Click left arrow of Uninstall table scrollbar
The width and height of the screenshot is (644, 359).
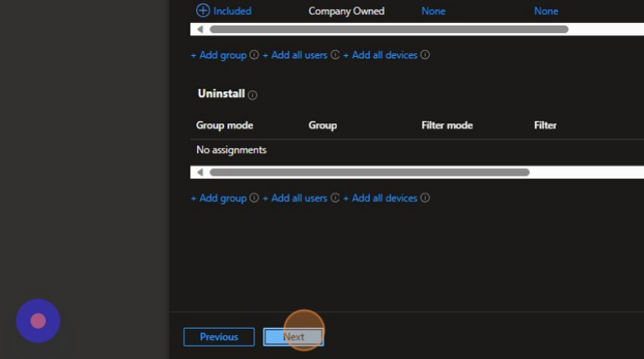(200, 173)
